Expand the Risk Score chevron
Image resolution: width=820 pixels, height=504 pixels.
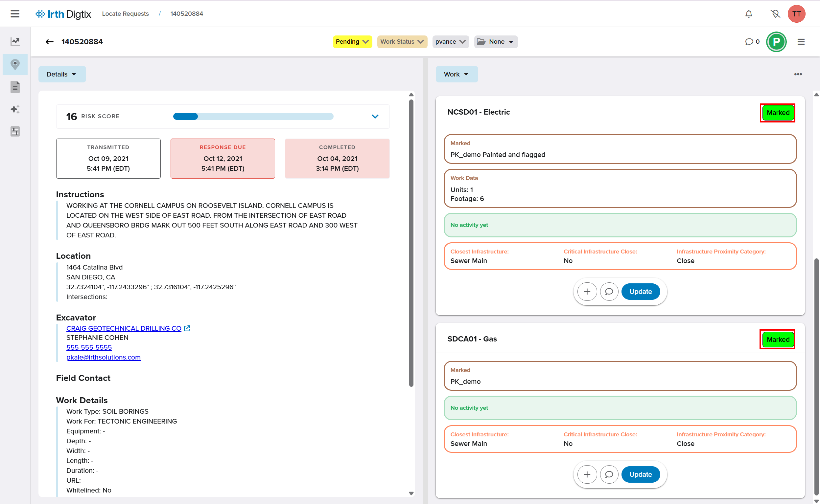click(375, 116)
